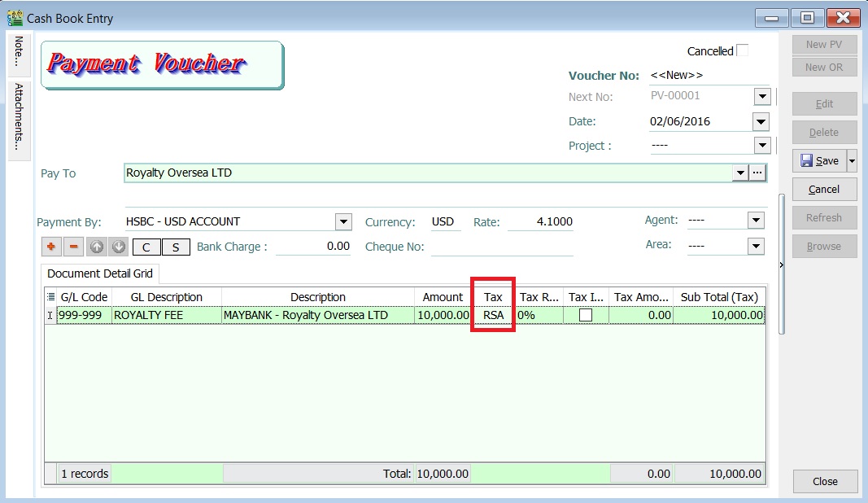Click the New PV button
This screenshot has height=503, width=868.
(824, 44)
